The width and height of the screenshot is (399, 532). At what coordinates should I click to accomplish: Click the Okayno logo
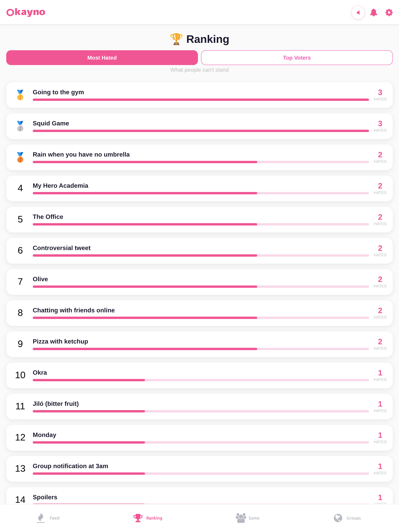pyautogui.click(x=26, y=12)
